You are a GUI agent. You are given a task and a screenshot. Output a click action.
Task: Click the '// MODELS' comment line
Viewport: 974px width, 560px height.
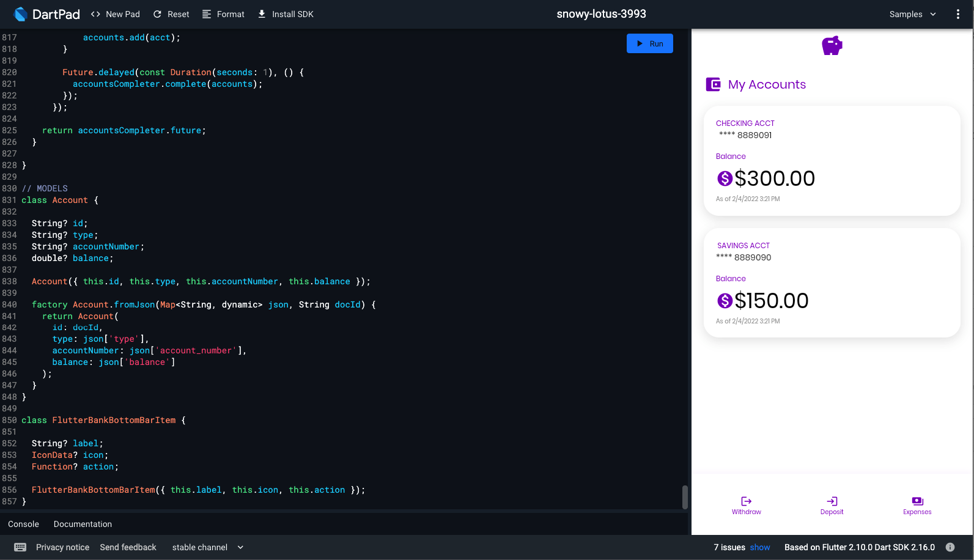[x=45, y=188]
